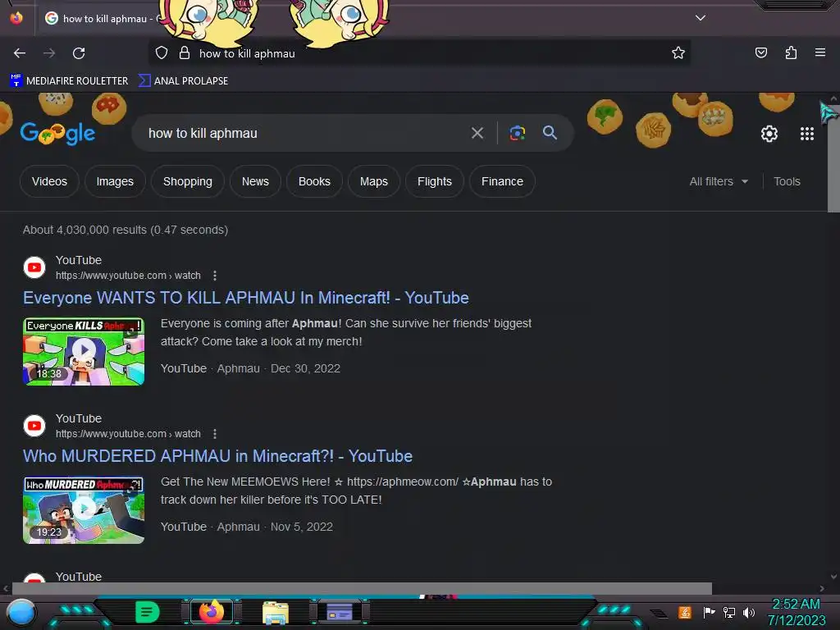This screenshot has height=630, width=840.
Task: Click the 'Dec 30, 2022' date text
Action: pos(305,368)
